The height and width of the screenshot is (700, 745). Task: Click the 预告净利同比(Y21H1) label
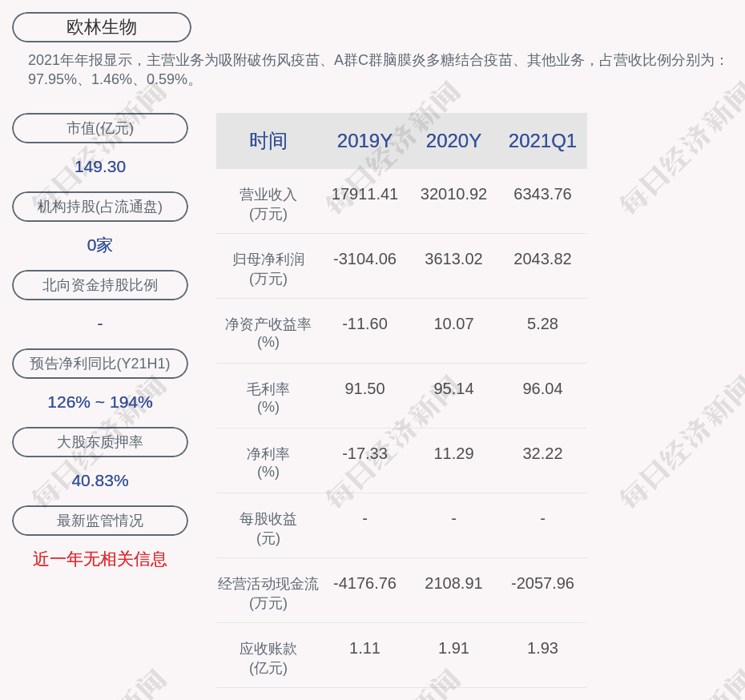coord(100,364)
